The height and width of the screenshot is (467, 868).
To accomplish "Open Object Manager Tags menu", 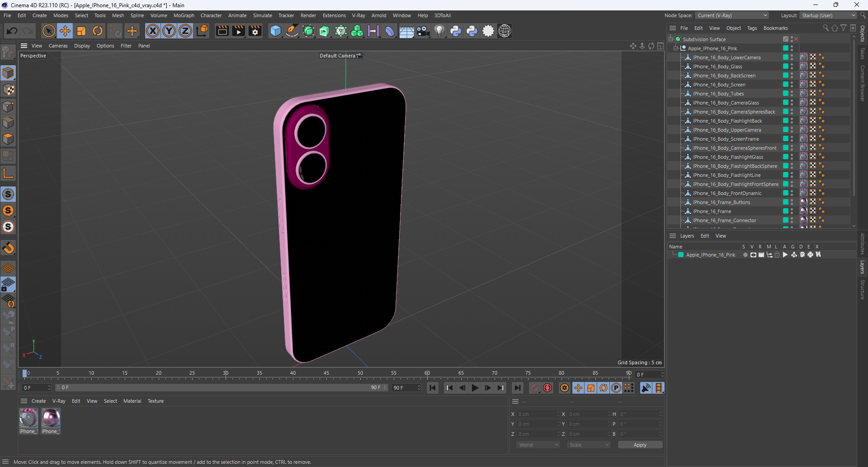I will tap(752, 28).
